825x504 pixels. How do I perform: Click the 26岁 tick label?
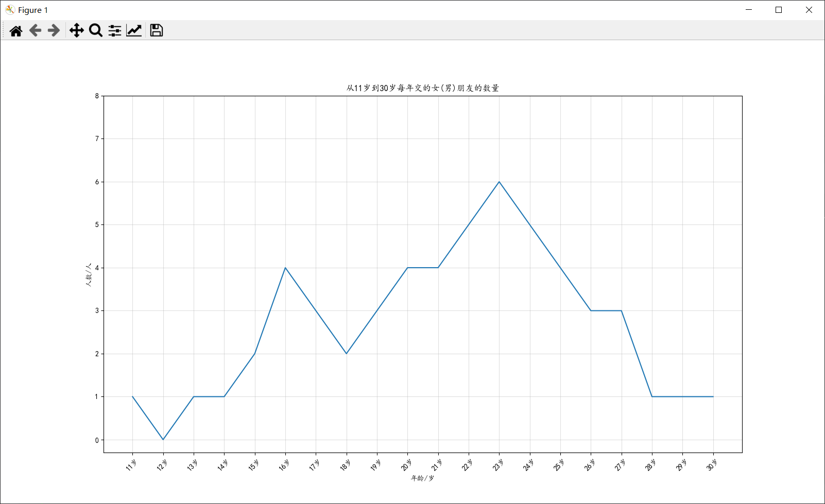point(590,465)
